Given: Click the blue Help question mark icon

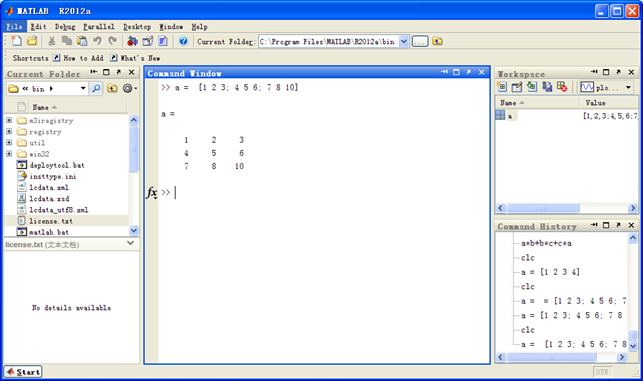Looking at the screenshot, I should click(x=183, y=41).
